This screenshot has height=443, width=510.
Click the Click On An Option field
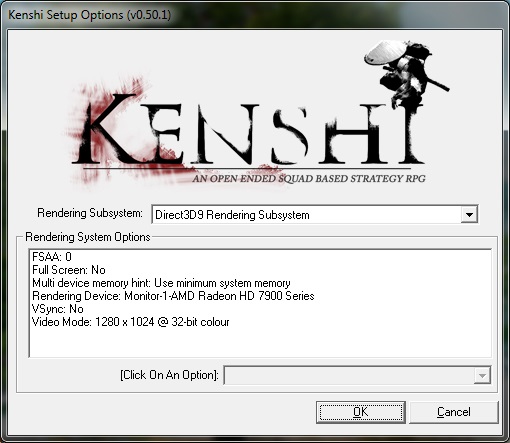pos(357,376)
